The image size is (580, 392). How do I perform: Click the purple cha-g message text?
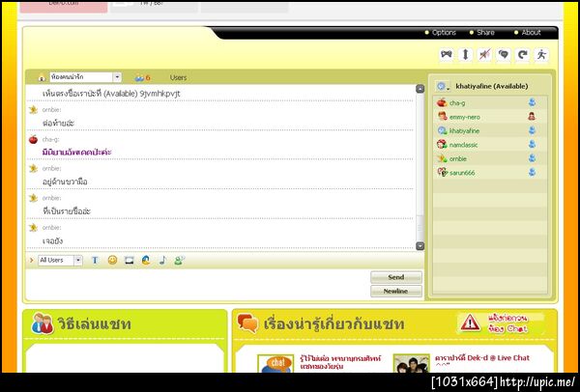pyautogui.click(x=76, y=153)
